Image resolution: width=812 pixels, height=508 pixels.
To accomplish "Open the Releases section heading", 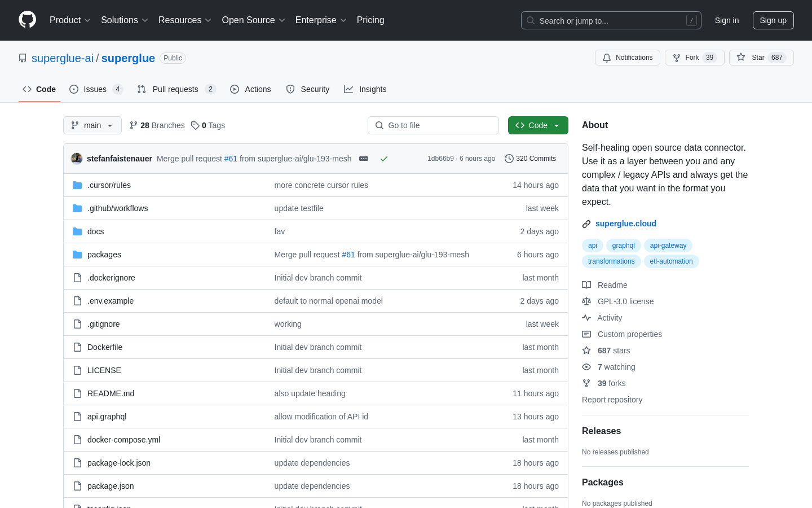I will pos(601,431).
